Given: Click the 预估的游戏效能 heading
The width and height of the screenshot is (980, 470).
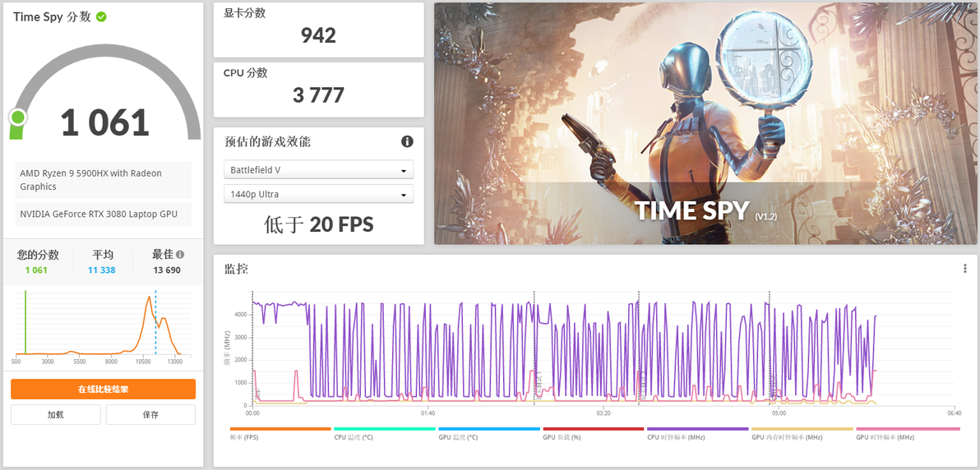Looking at the screenshot, I should [267, 141].
